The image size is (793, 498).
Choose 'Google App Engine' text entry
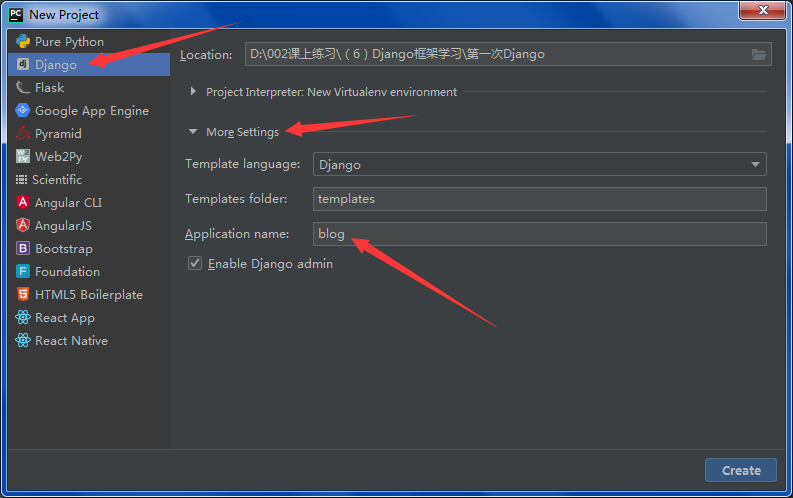click(92, 111)
